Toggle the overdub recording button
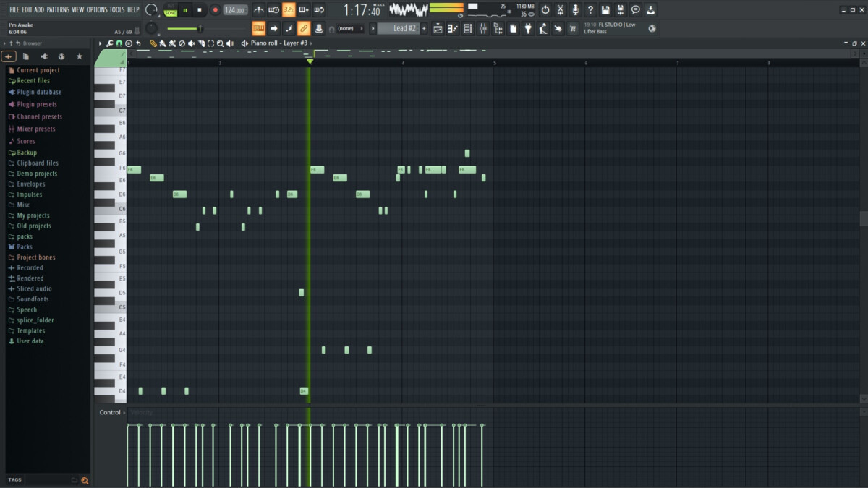The width and height of the screenshot is (868, 488). 304,9
